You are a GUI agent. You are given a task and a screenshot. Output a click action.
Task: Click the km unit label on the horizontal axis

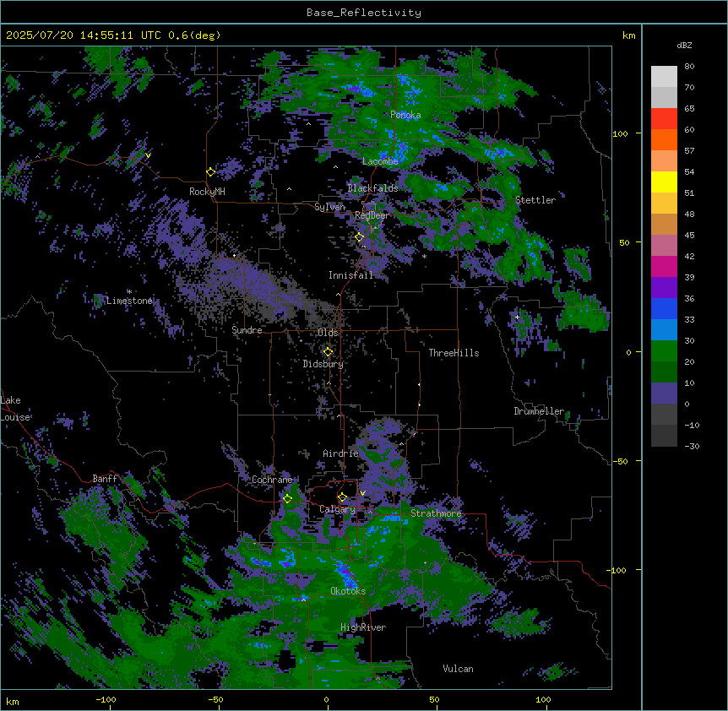pyautogui.click(x=13, y=702)
